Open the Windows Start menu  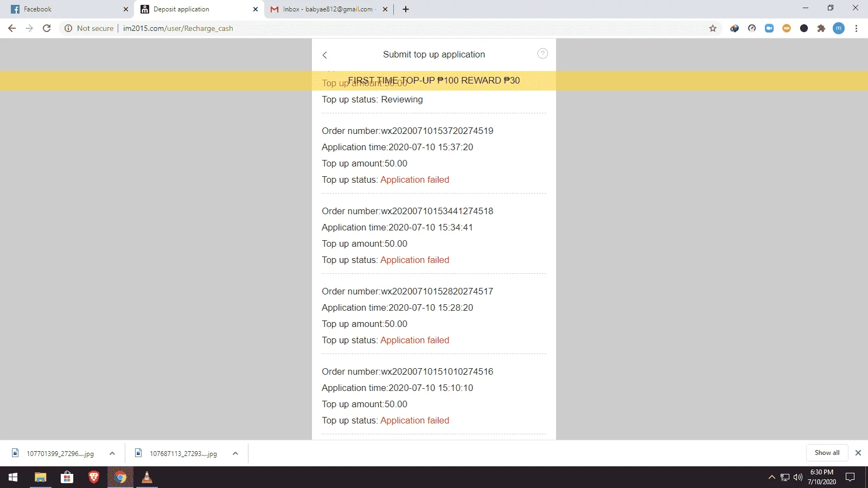click(x=13, y=477)
